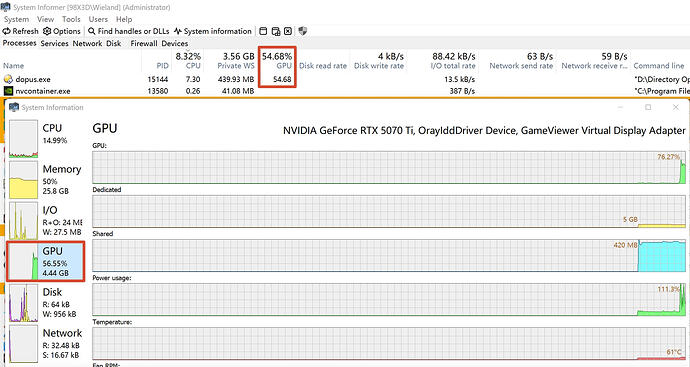Image resolution: width=690 pixels, height=367 pixels.
Task: Select the Network section in sidebar
Action: [x=46, y=344]
